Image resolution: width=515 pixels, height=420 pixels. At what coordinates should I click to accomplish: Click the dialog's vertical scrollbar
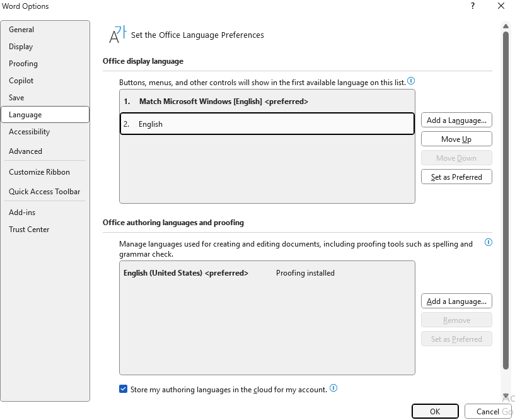click(506, 189)
